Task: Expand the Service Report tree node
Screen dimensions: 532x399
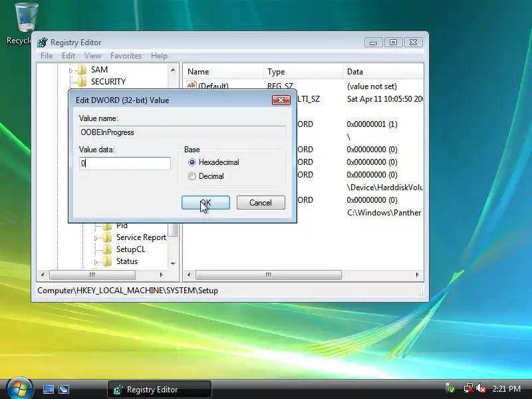Action: pos(96,238)
